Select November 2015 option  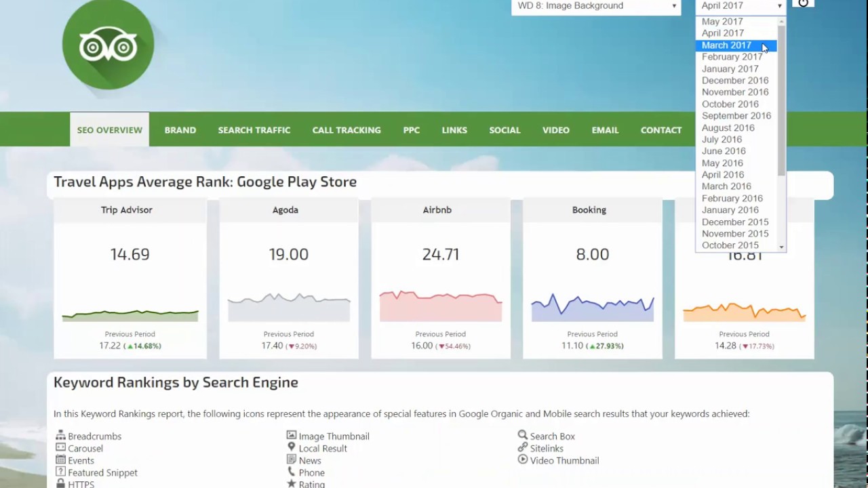[x=737, y=234]
